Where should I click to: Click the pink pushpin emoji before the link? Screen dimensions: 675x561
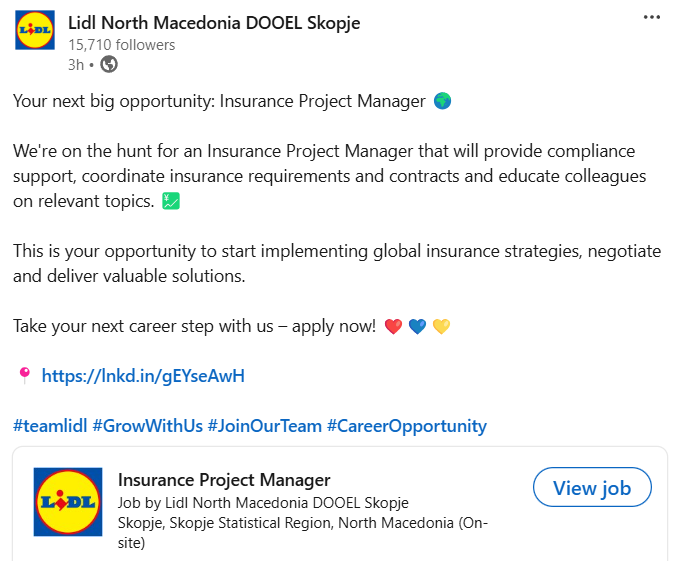[24, 376]
